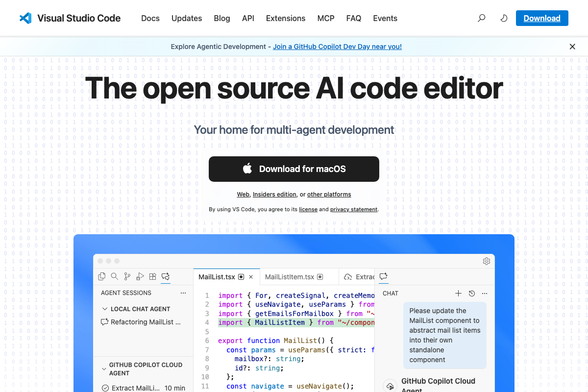Collapse GITHUB COPILOT CLOUD AGENT section
Viewport: 588px width, 392px height.
pos(104,368)
